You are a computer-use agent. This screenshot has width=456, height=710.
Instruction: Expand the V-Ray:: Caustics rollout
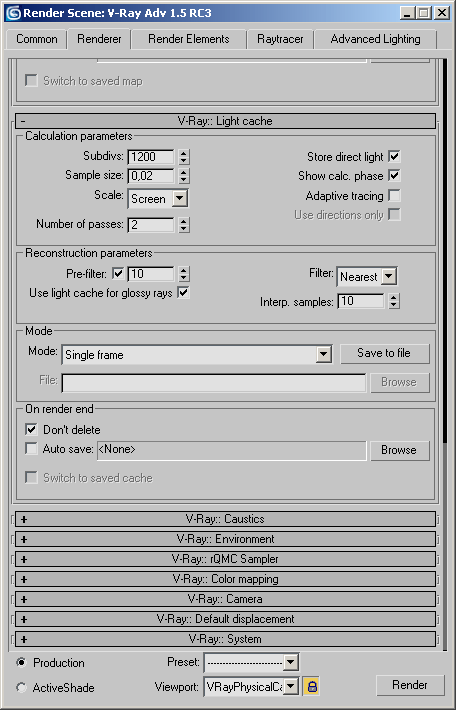point(225,519)
